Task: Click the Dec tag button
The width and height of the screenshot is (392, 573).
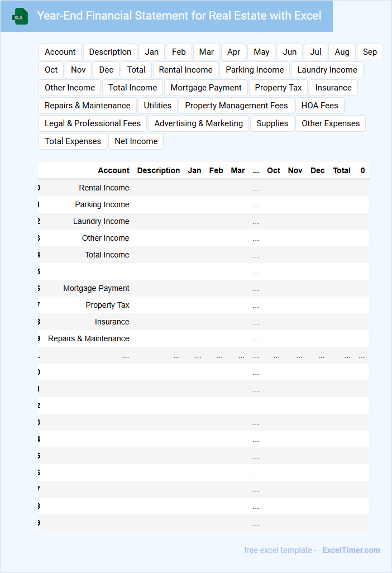Action: click(x=106, y=70)
